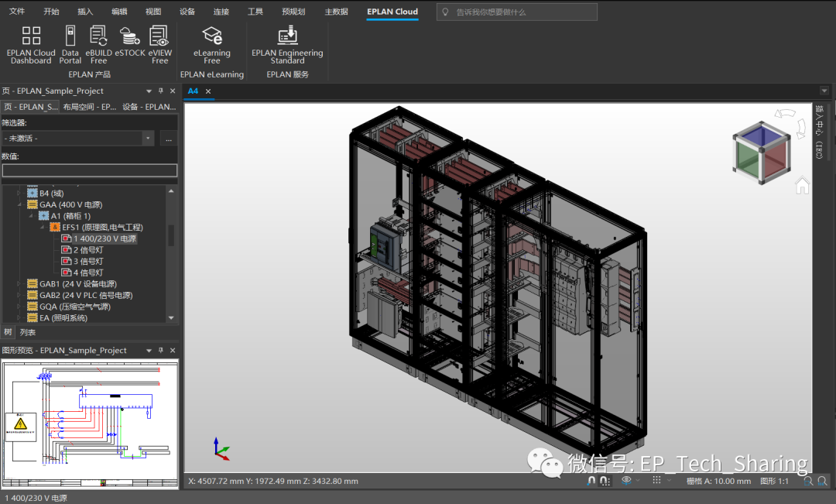The height and width of the screenshot is (504, 836).
Task: Collapse the GAA (400 V 电源) node
Action: tap(21, 204)
